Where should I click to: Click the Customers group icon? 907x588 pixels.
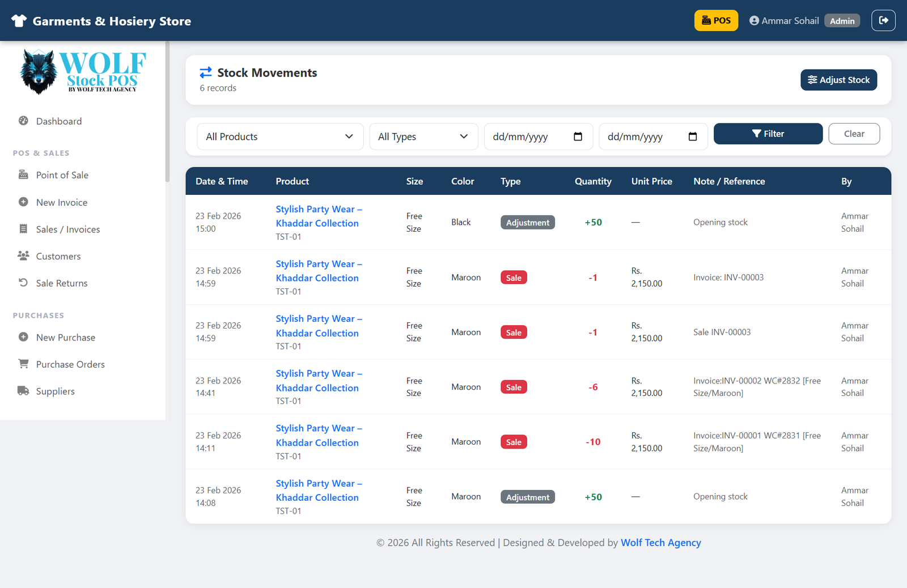pos(23,255)
